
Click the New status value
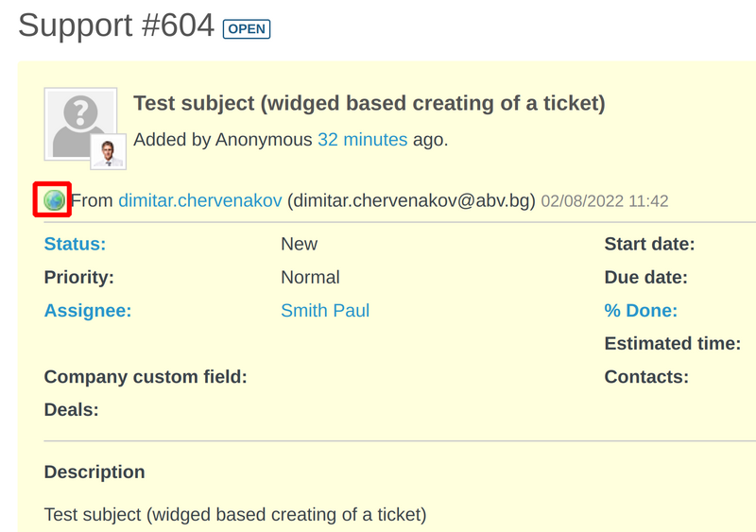299,244
